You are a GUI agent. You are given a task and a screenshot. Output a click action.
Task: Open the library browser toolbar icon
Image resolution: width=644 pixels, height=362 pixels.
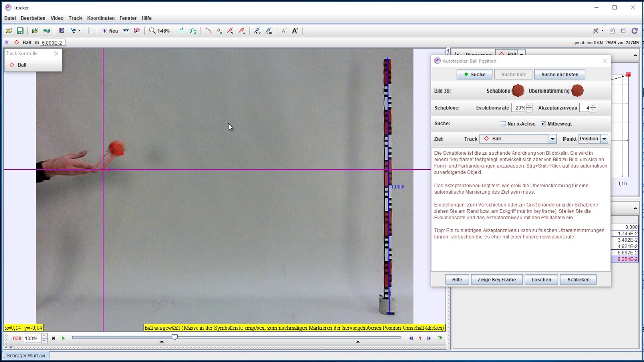pyautogui.click(x=35, y=31)
